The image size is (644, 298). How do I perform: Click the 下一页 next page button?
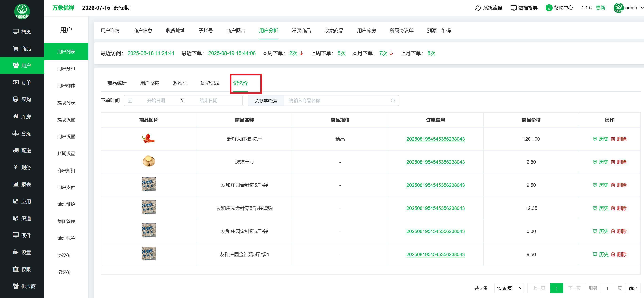click(x=574, y=288)
